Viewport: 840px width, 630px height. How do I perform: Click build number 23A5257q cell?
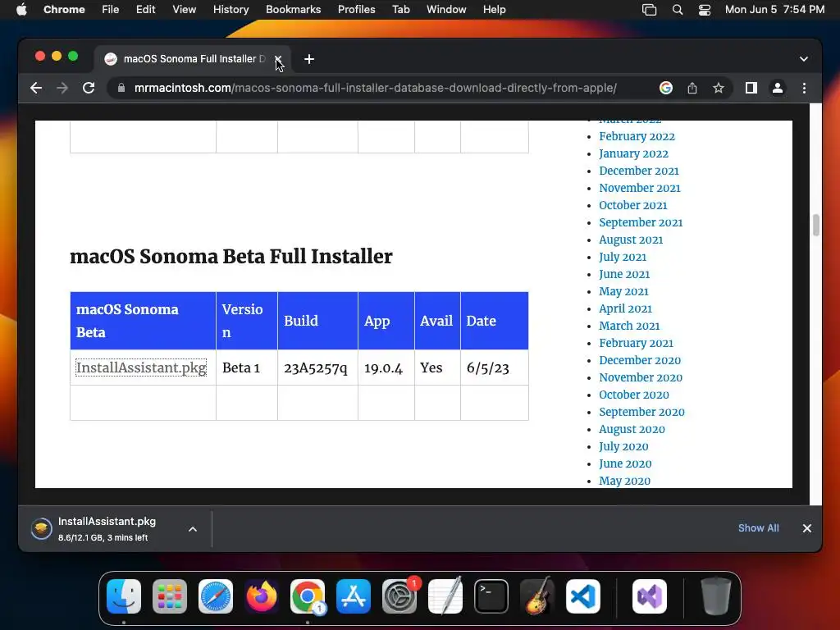click(317, 367)
